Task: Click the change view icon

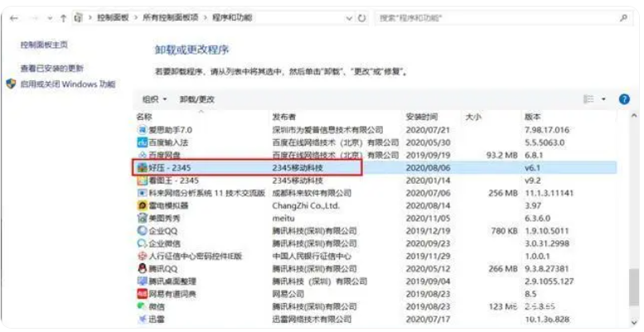Action: [589, 99]
